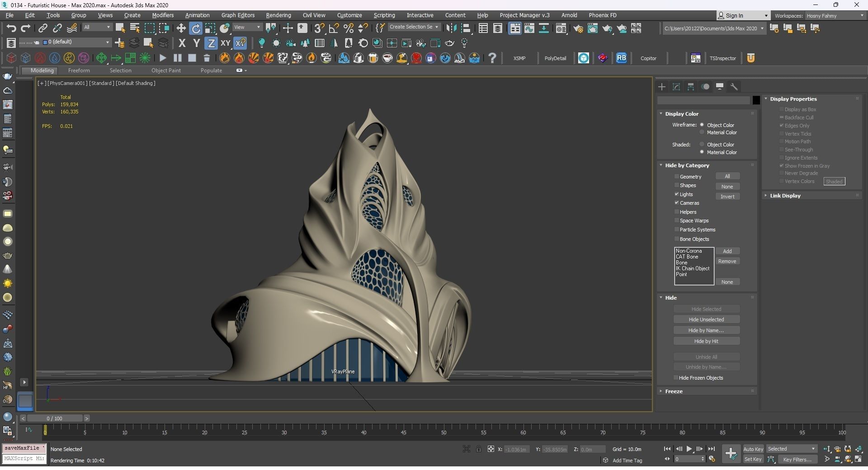Set Wireframe to Material Color
This screenshot has width=868, height=470.
point(702,132)
